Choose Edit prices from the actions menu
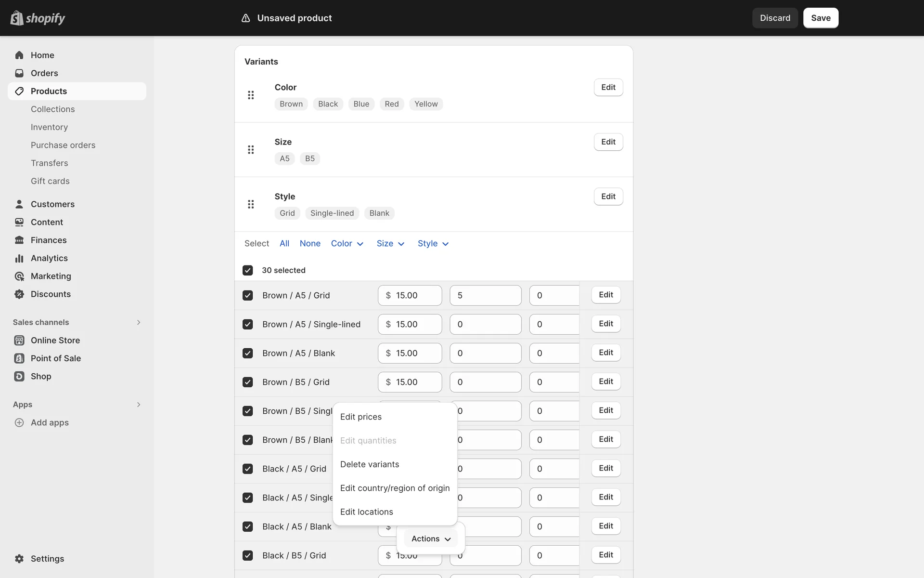 pyautogui.click(x=361, y=417)
